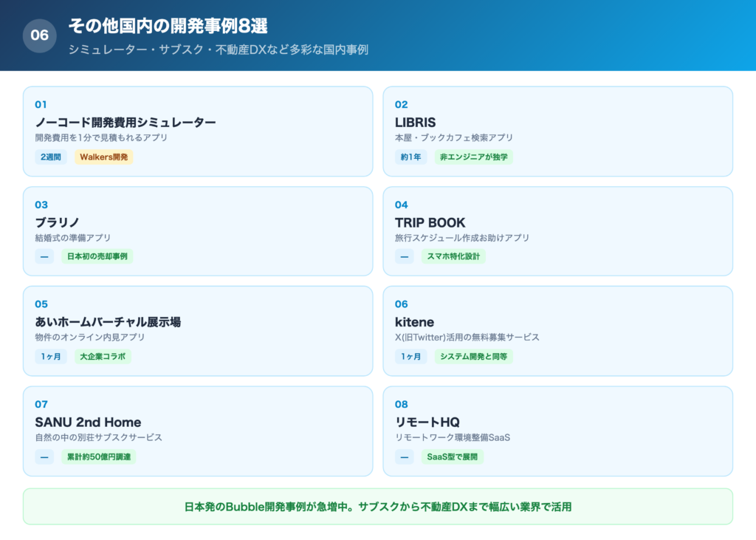This screenshot has height=540, width=756.
Task: Click the SANU 2nd Home heading
Action: click(89, 423)
